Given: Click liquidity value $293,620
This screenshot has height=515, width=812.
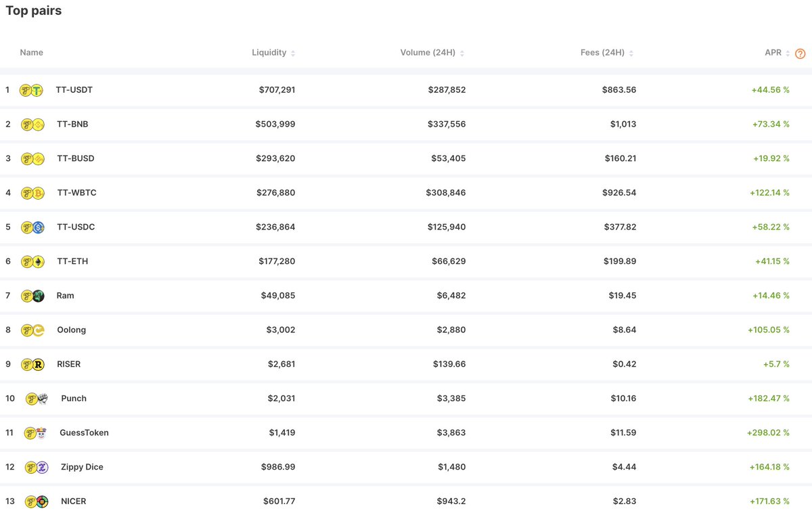Looking at the screenshot, I should (x=275, y=158).
